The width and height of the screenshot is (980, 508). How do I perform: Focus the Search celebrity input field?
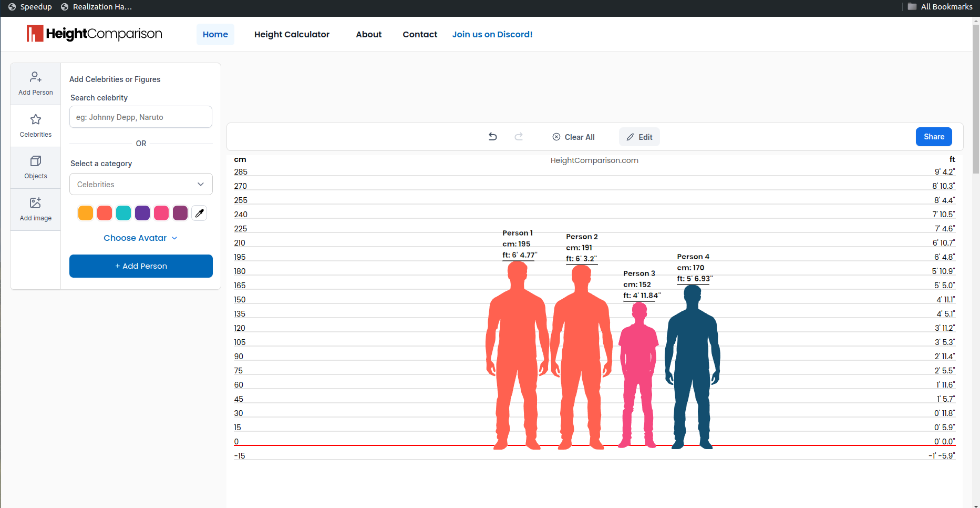[141, 117]
